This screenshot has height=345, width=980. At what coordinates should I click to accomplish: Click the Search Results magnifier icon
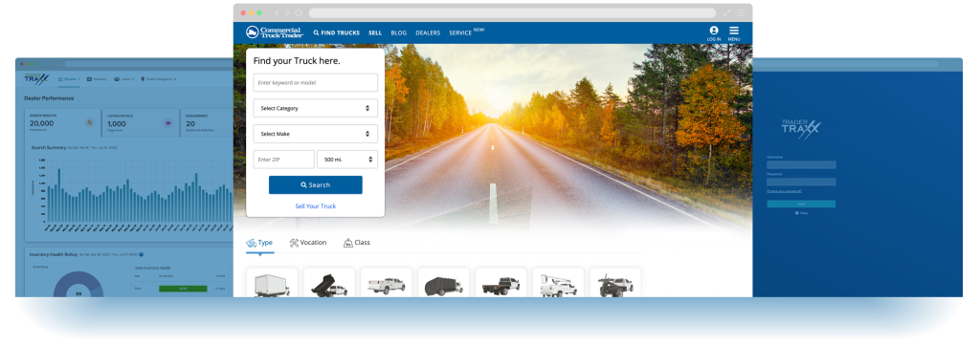point(90,123)
